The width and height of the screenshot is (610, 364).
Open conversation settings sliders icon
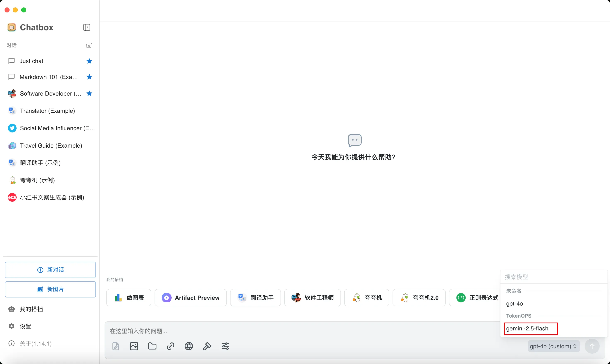tap(225, 346)
